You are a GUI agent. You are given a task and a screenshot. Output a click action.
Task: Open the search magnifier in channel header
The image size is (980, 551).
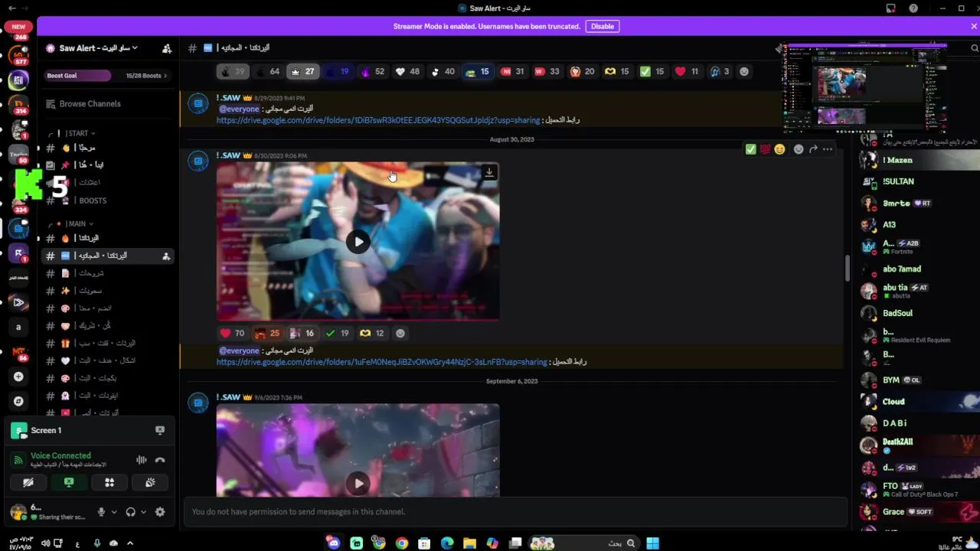pyautogui.click(x=975, y=48)
